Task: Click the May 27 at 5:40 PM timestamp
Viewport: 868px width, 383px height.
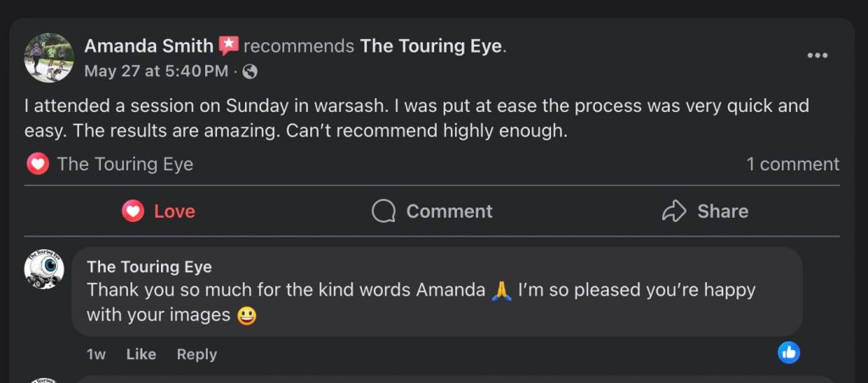Action: click(156, 72)
